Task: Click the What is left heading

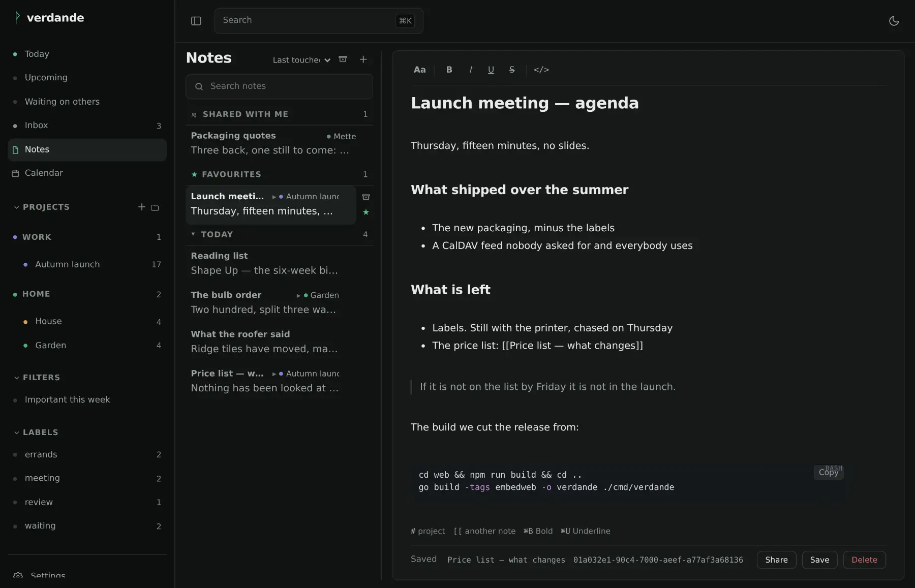Action: pyautogui.click(x=450, y=290)
